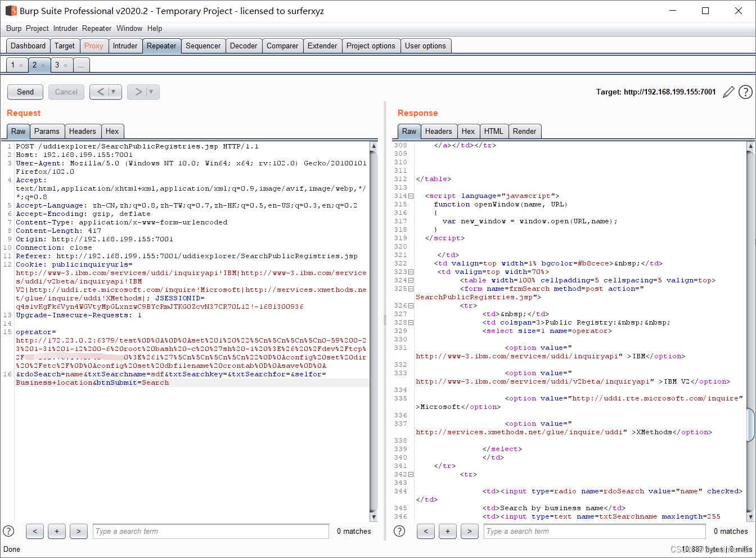Image resolution: width=756 pixels, height=558 pixels.
Task: Click request search help icon
Action: [8, 531]
